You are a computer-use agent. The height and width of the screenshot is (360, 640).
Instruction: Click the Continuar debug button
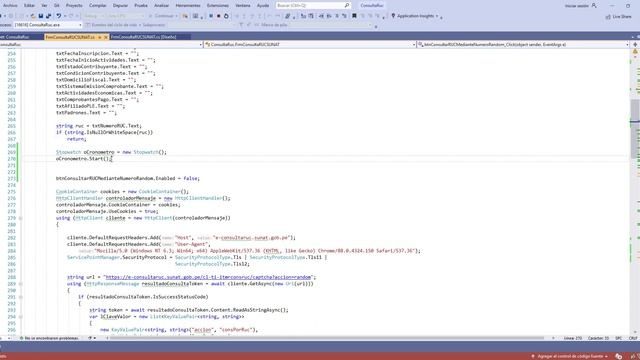162,16
